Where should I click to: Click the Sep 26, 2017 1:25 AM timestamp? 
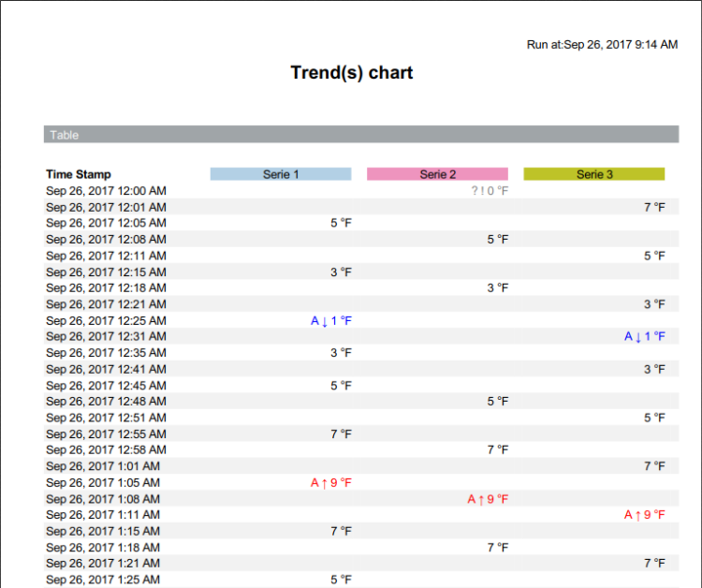[x=103, y=580]
